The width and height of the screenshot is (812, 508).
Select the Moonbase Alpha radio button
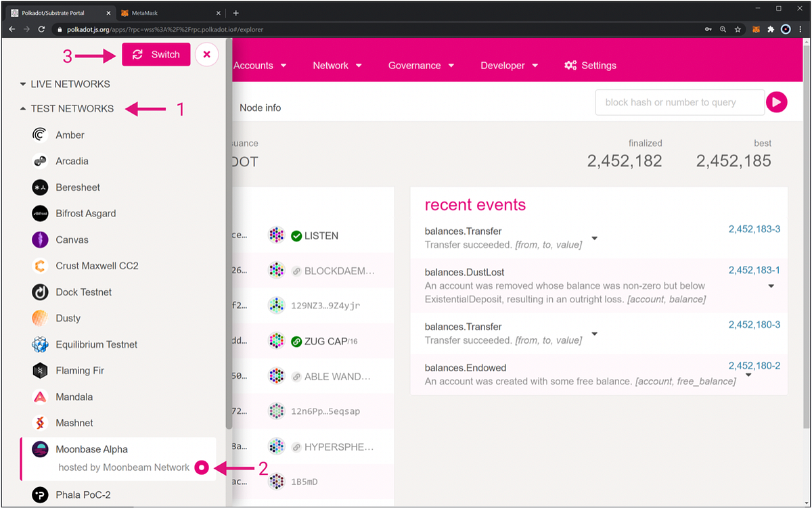201,467
